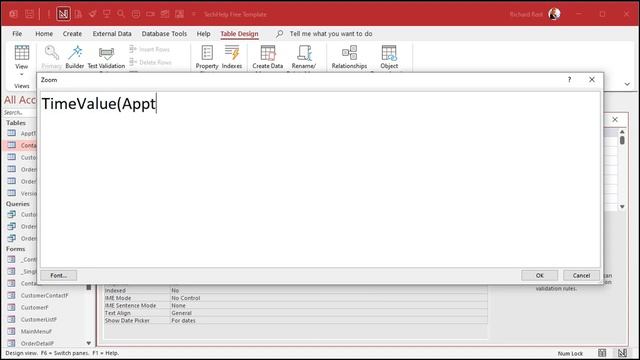
Task: Cancel the Zoom dialog
Action: (x=581, y=276)
